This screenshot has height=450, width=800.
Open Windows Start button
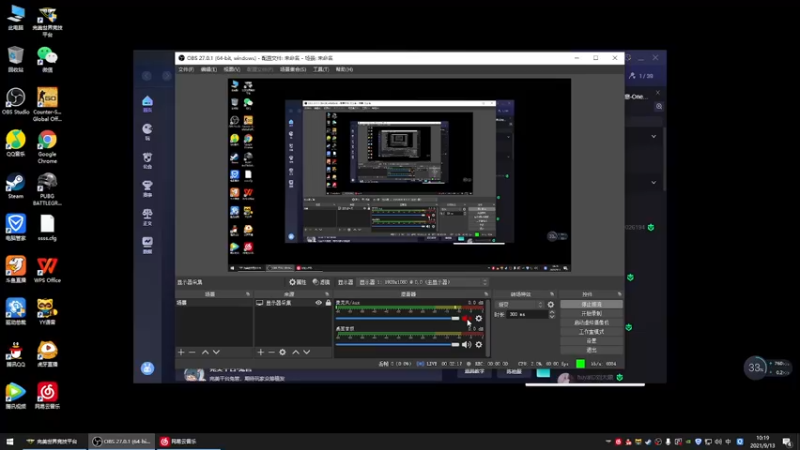click(x=10, y=441)
